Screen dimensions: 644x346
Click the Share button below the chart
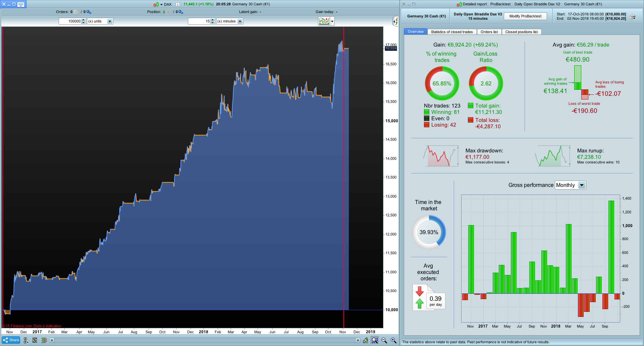[x=11, y=340]
